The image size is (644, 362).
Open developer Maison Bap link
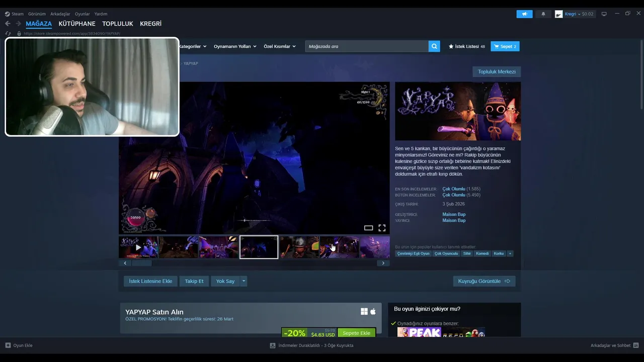click(454, 215)
